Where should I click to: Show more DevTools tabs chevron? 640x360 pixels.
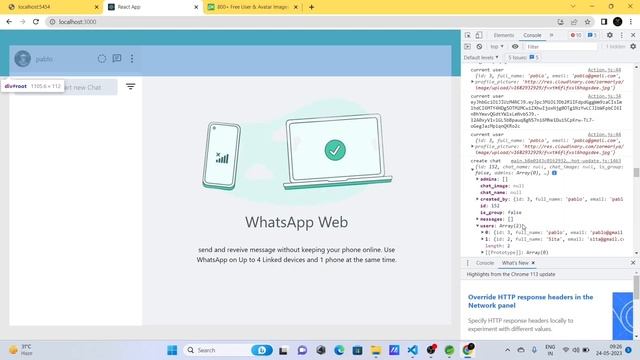[551, 36]
